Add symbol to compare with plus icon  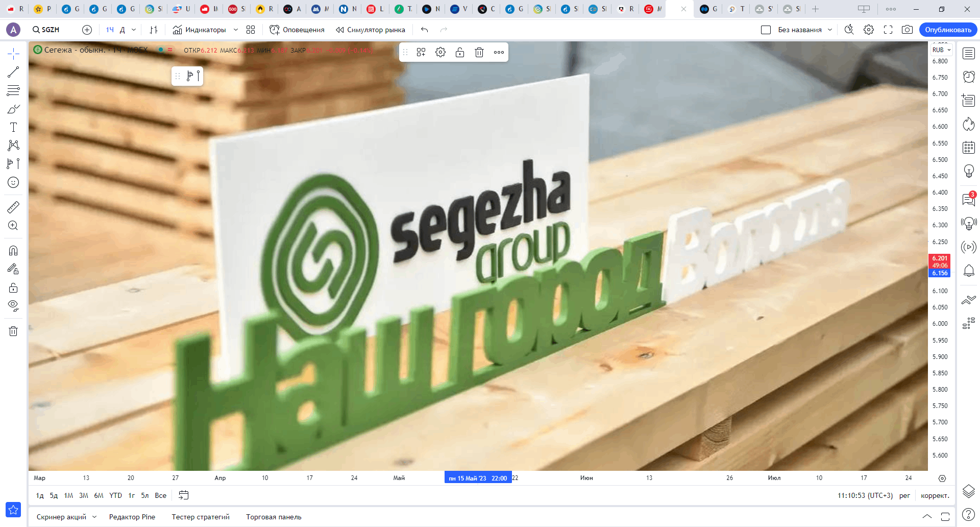click(x=87, y=30)
